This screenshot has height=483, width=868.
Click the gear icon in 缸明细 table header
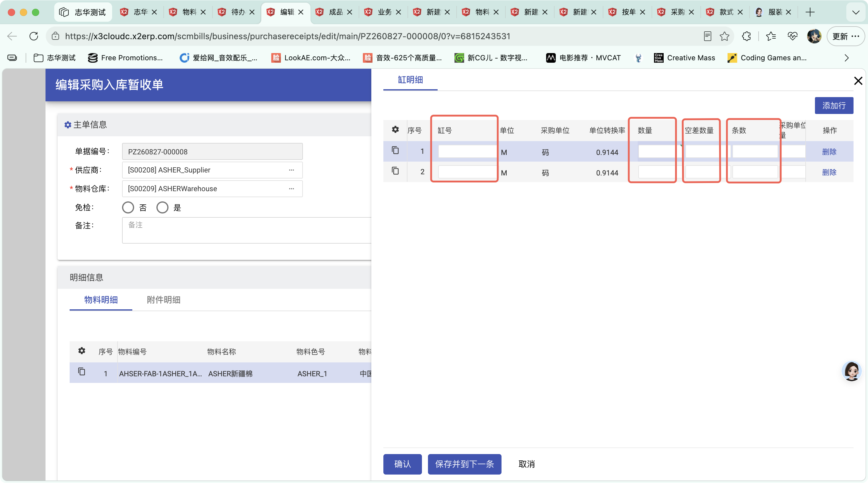pos(395,129)
